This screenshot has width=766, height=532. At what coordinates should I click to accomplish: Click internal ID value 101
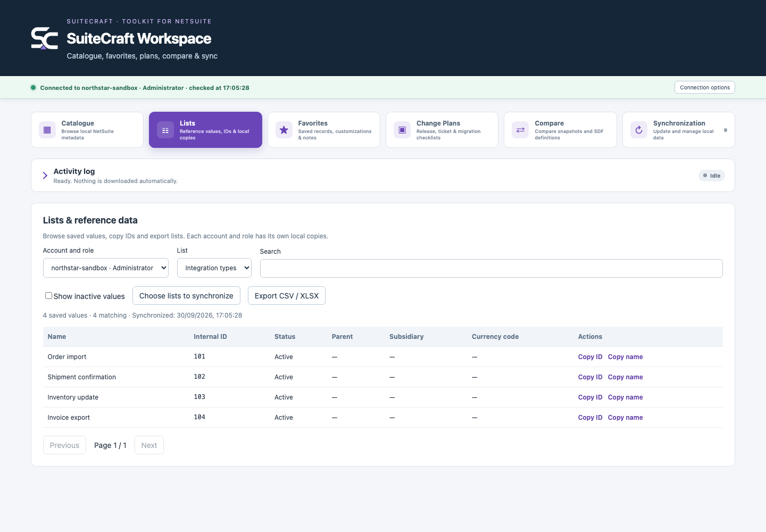[199, 356]
